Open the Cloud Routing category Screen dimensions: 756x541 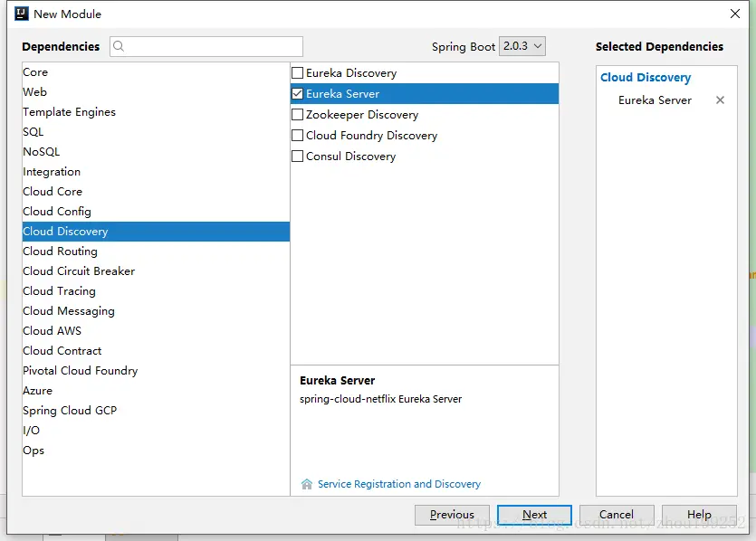156,251
